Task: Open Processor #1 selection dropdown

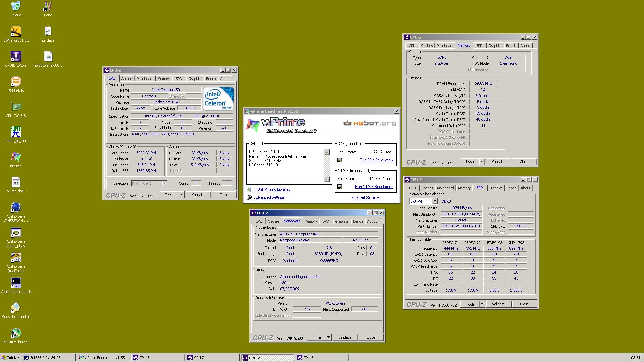Action: 149,184
